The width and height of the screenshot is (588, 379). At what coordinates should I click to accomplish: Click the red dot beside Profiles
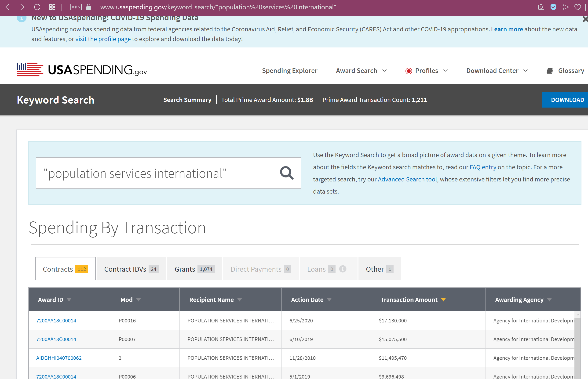coord(409,71)
